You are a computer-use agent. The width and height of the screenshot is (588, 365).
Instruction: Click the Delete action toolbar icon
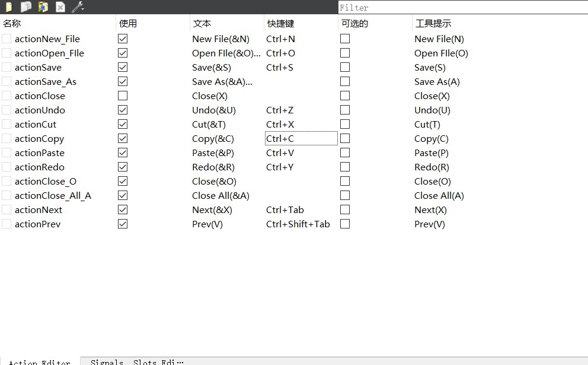coord(60,7)
